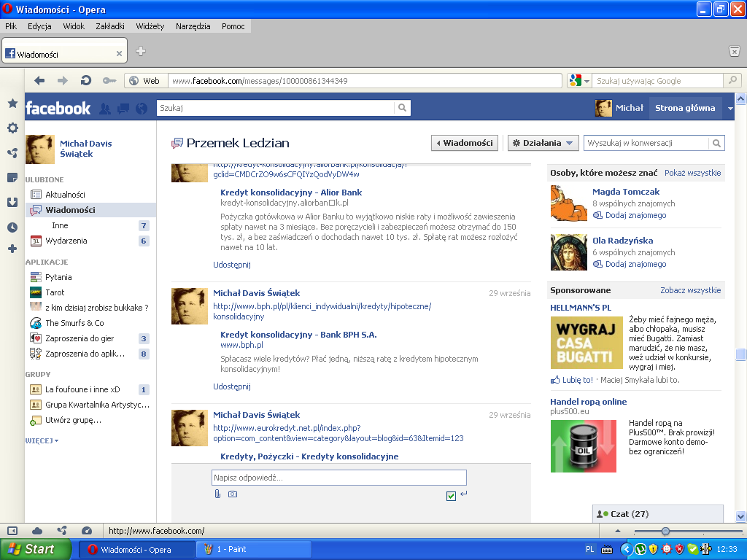Open Opera bookmarks panel star icon
747x560 pixels.
pyautogui.click(x=12, y=104)
